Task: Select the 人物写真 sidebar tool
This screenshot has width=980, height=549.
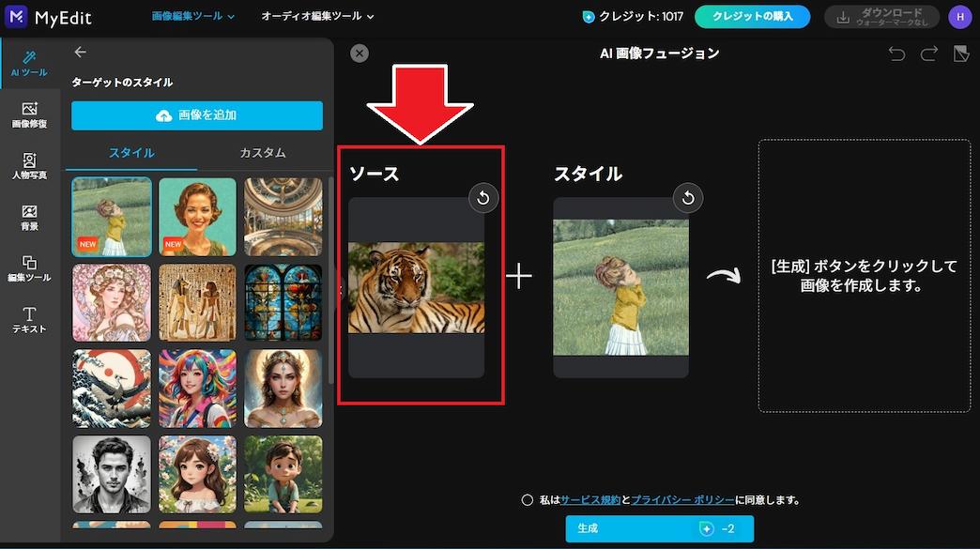Action: [x=30, y=166]
